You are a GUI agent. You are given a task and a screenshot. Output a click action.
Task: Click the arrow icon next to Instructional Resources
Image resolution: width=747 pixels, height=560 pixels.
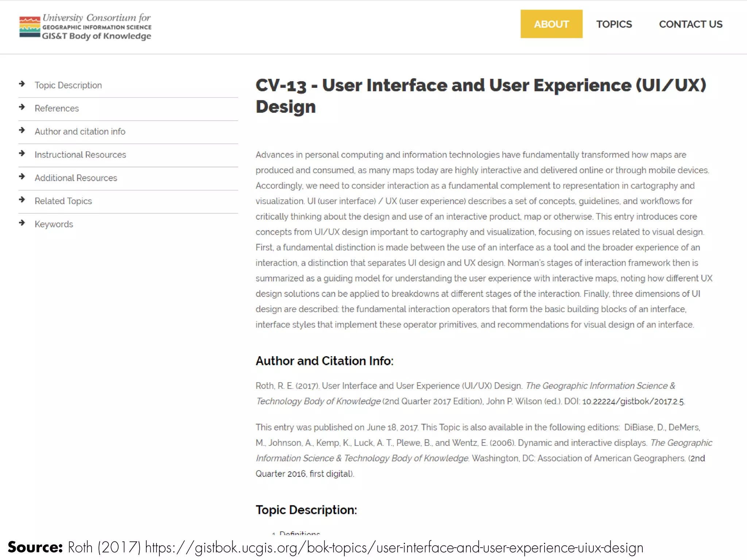(x=22, y=153)
